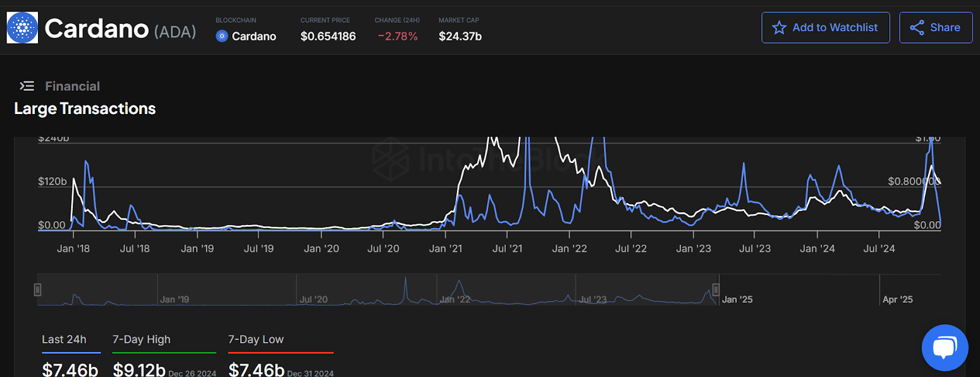Click the right handle of the range navigator

tap(715, 289)
